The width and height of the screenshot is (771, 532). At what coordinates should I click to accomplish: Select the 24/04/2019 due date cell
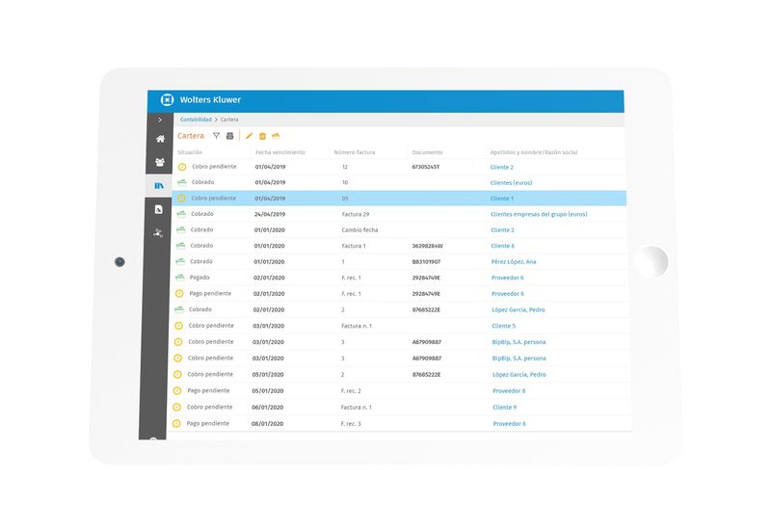tap(270, 214)
